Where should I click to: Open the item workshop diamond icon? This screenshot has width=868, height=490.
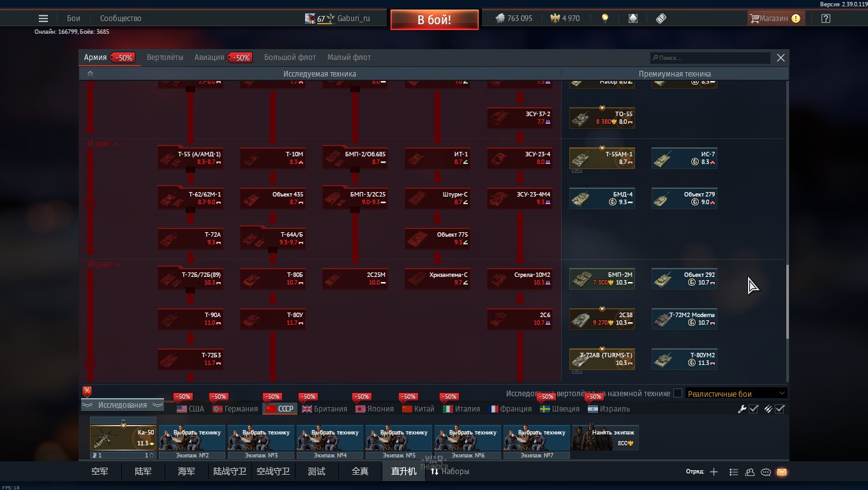tap(633, 19)
